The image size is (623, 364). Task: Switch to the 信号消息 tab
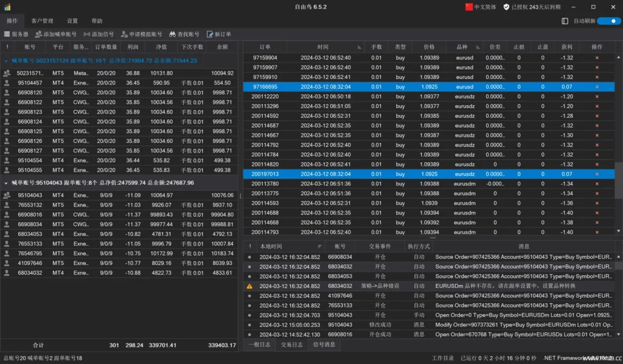click(x=324, y=345)
